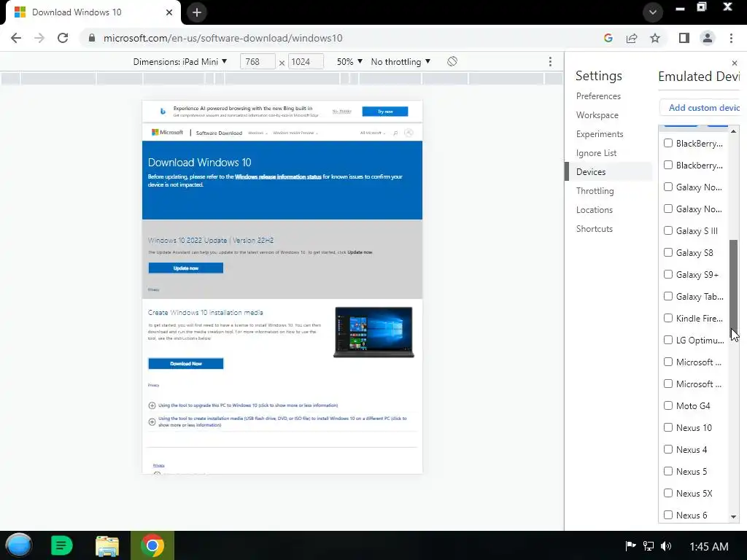Open Experiments in Settings
747x560 pixels.
(x=600, y=134)
